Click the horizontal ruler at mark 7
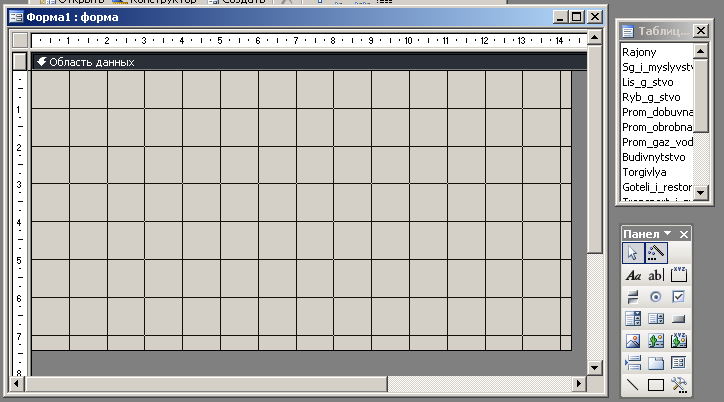The height and width of the screenshot is (402, 724). 296,41
